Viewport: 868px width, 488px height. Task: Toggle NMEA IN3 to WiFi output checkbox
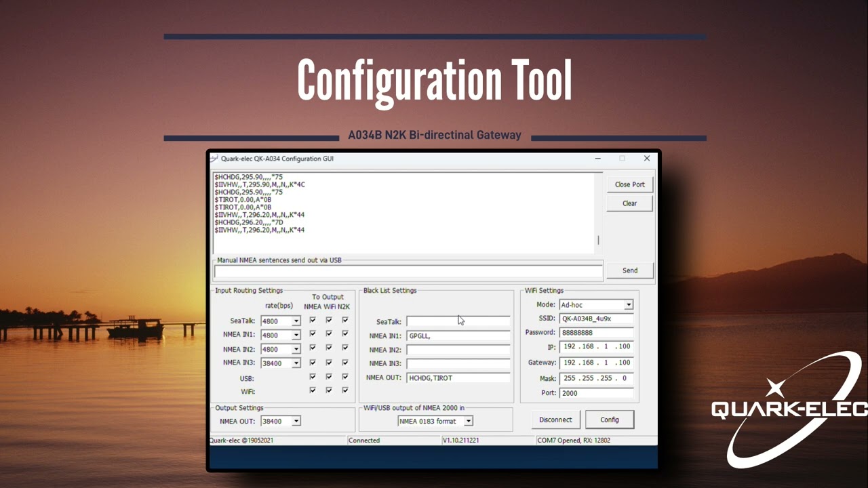click(x=329, y=362)
